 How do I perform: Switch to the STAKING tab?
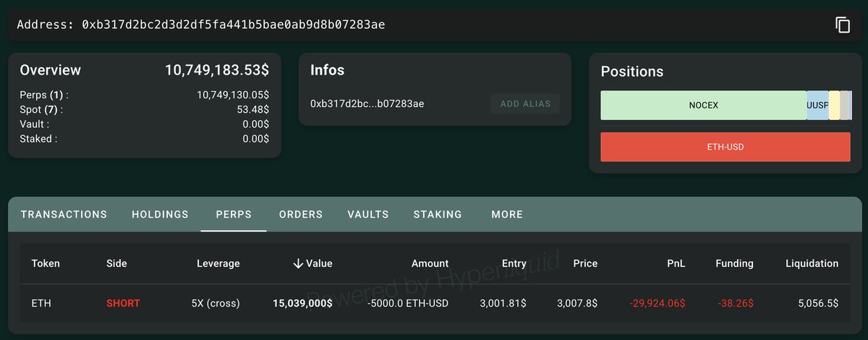[x=438, y=214]
